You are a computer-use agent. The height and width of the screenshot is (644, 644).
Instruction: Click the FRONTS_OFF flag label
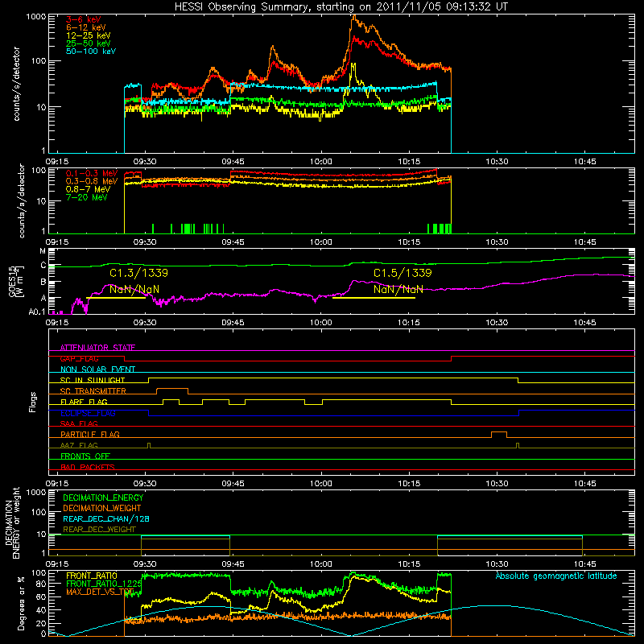pyautogui.click(x=85, y=456)
